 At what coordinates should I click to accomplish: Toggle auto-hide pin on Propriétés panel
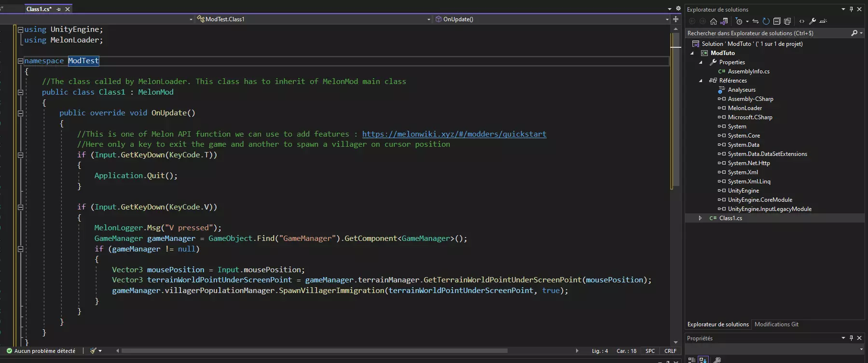(x=851, y=338)
